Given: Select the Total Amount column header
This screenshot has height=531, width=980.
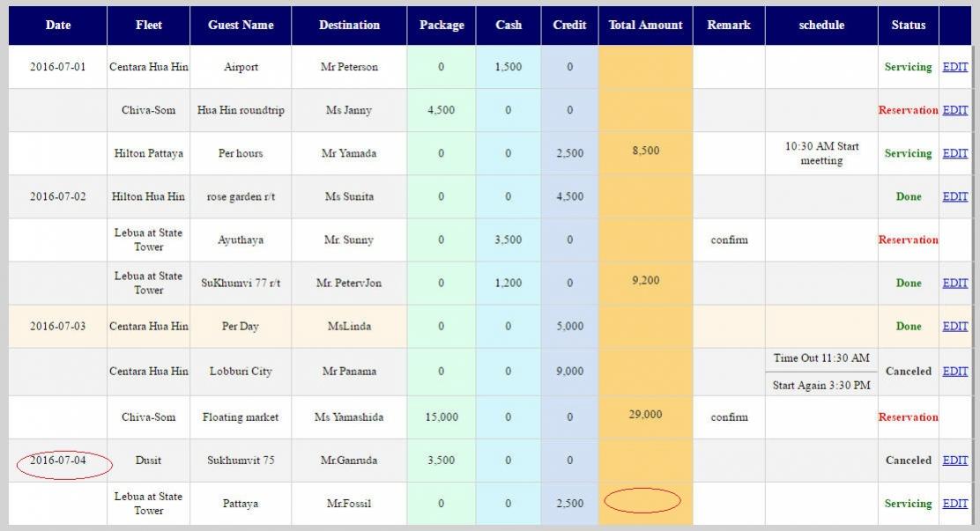Looking at the screenshot, I should 645,26.
